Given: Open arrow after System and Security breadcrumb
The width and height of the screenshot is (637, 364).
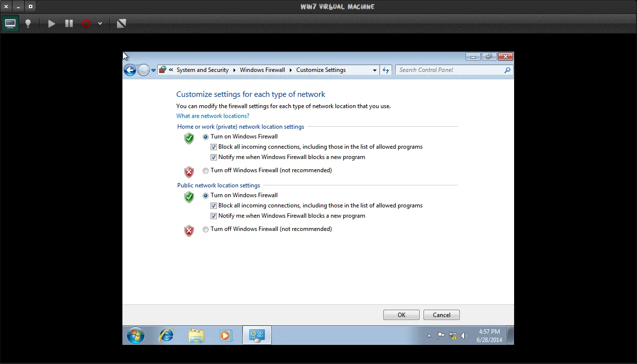Looking at the screenshot, I should (x=234, y=70).
